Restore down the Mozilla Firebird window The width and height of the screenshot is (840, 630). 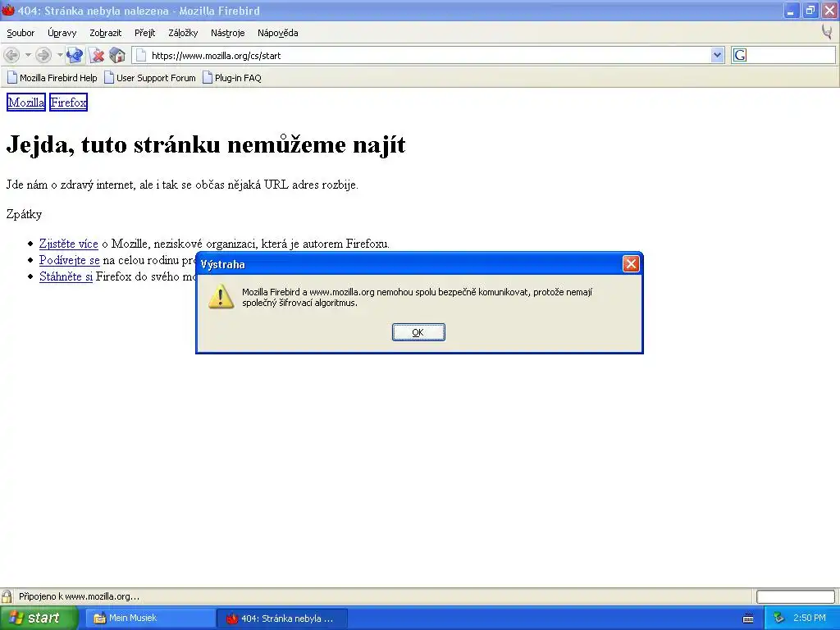810,10
